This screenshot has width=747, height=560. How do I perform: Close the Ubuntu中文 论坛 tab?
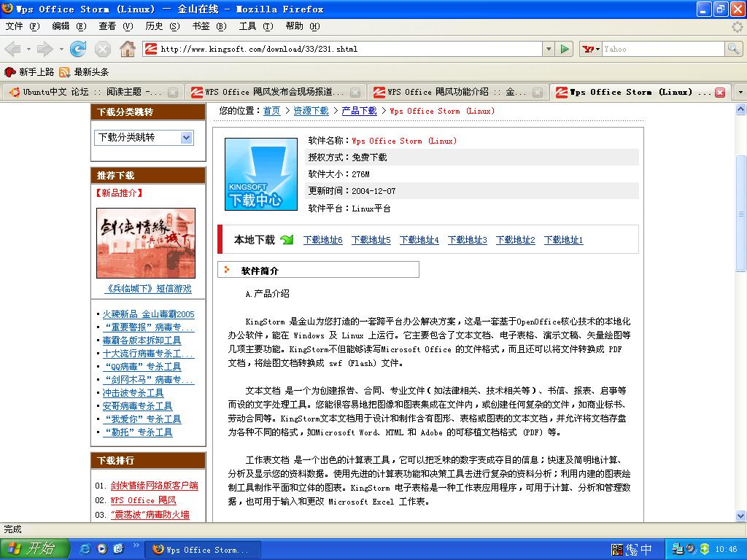pos(173,93)
